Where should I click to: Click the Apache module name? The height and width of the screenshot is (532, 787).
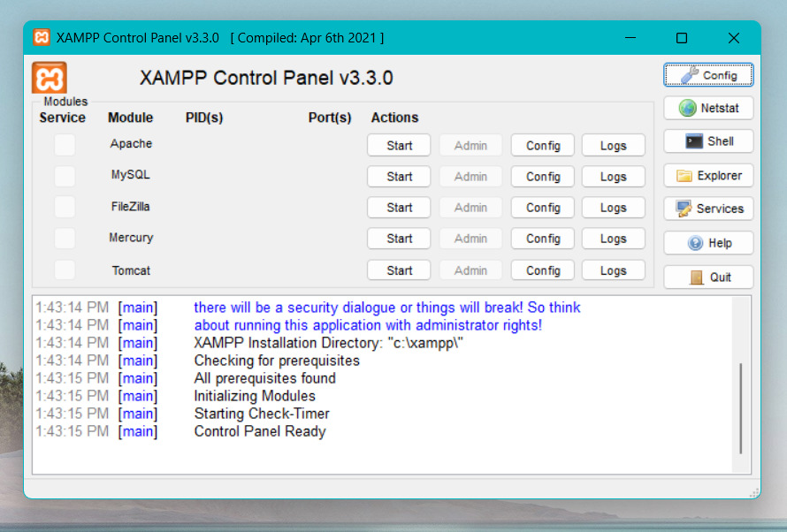pos(131,143)
